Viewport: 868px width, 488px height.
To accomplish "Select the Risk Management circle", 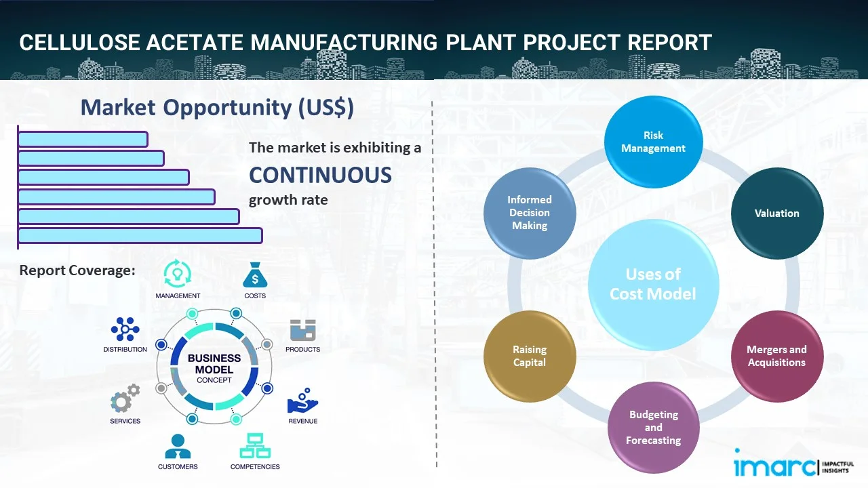I will coord(653,142).
